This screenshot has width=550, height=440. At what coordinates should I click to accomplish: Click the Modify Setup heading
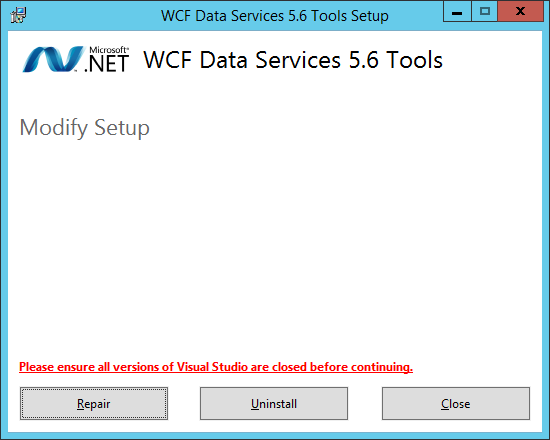tap(85, 128)
